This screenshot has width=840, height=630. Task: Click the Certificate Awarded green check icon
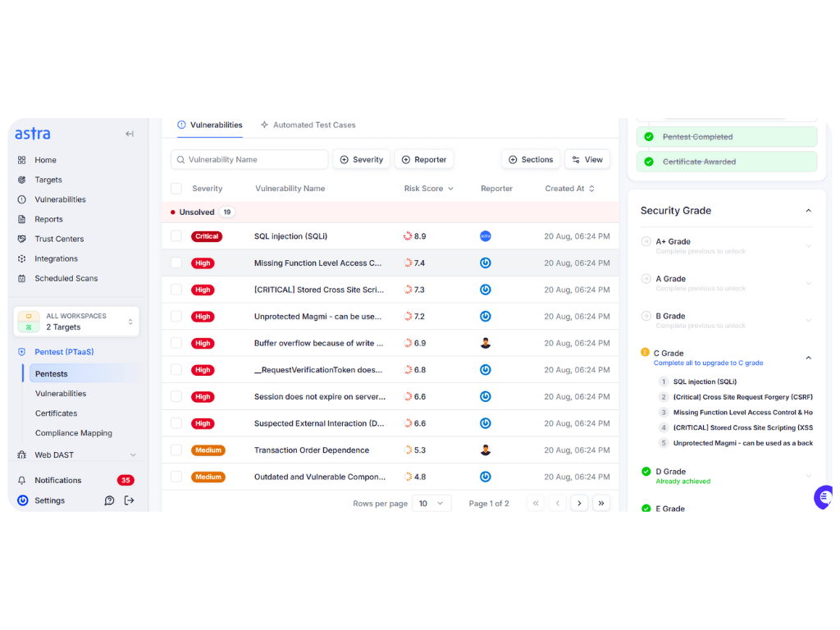(x=649, y=162)
